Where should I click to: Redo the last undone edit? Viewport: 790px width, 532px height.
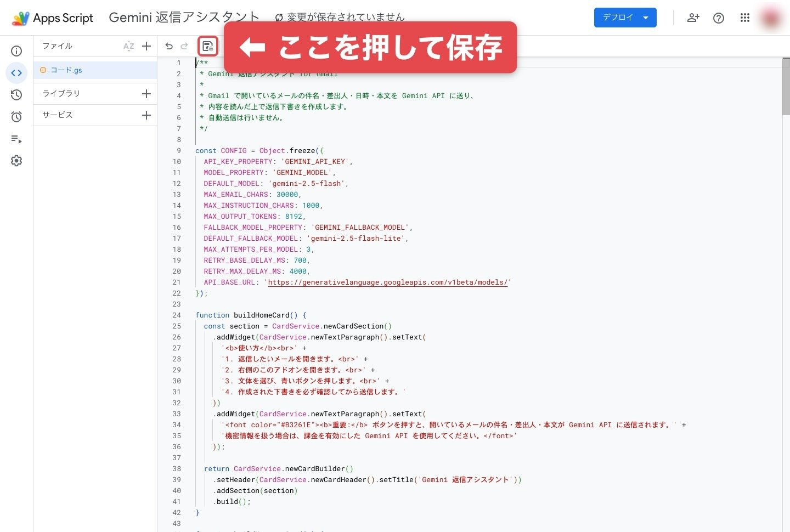click(x=184, y=47)
